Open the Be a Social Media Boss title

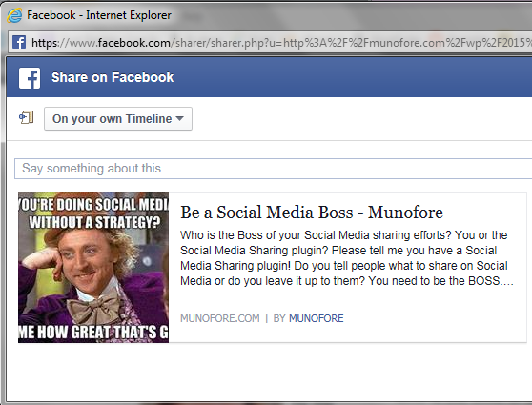coord(312,213)
